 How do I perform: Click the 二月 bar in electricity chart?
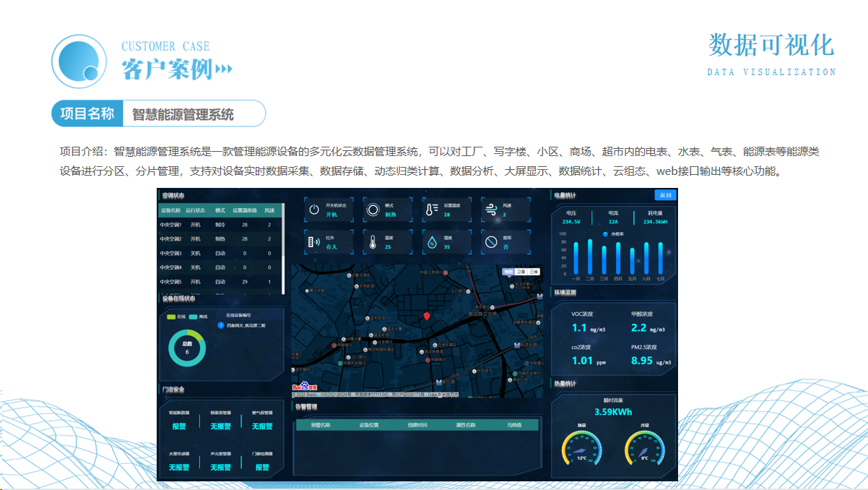[x=590, y=257]
